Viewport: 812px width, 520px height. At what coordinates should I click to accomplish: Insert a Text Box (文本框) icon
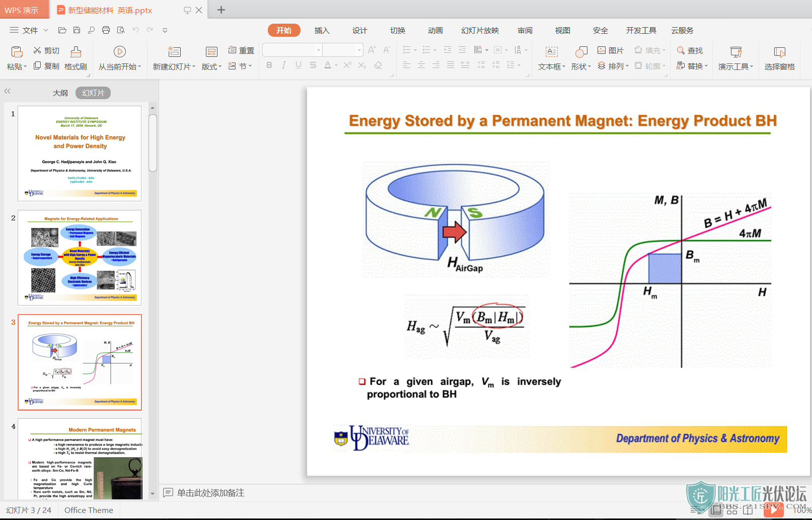click(552, 52)
